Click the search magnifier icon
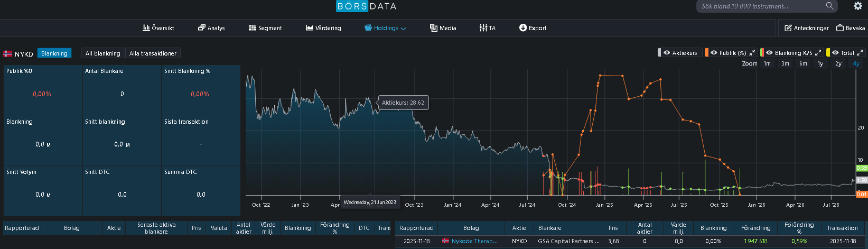 tap(830, 6)
